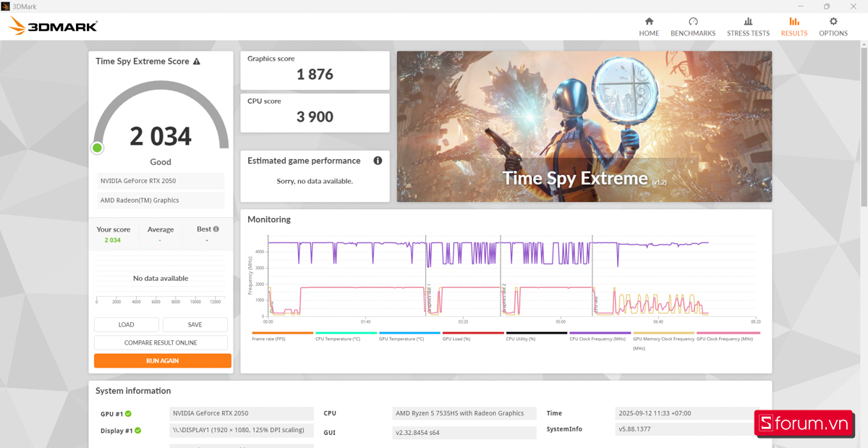Click the 3DMark logo

tap(53, 27)
